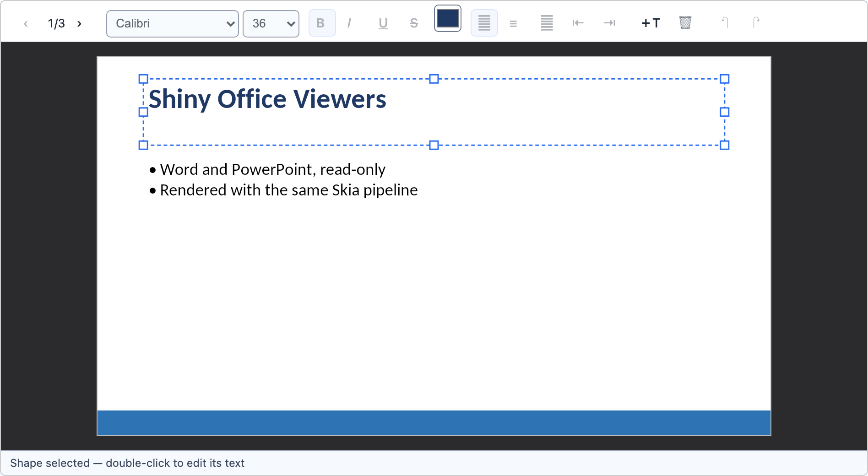Click the alignment icon left of outdent

pyautogui.click(x=547, y=23)
